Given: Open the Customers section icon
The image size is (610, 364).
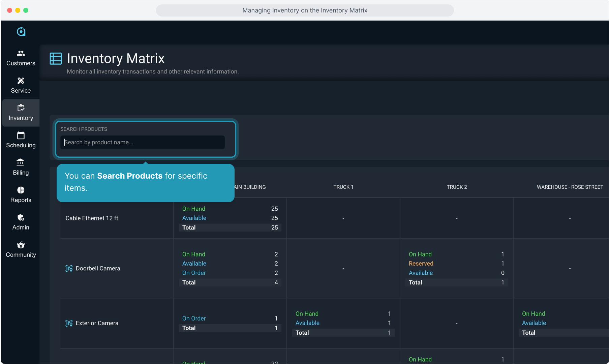Looking at the screenshot, I should coord(21,53).
